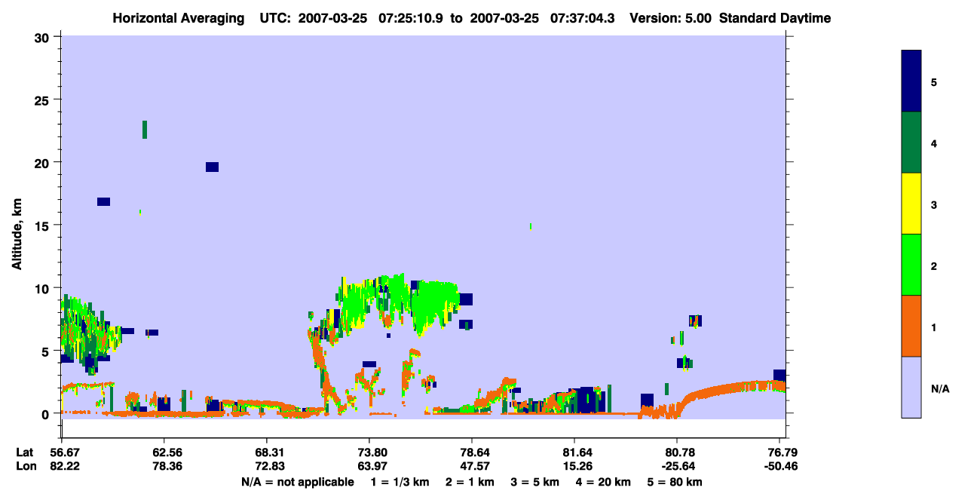
Task: Click the altitude tick label 25
Action: click(x=44, y=100)
